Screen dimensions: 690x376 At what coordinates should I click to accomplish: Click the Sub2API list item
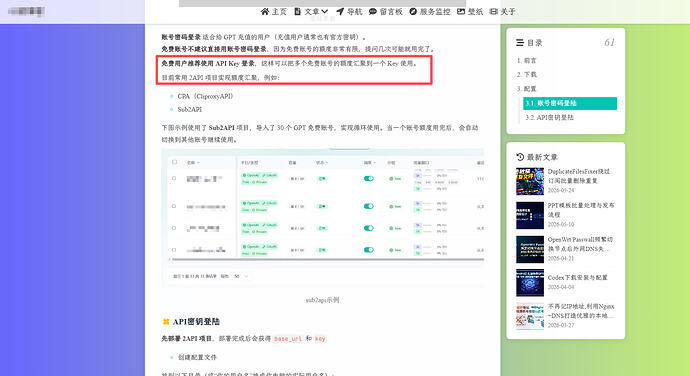coord(190,109)
